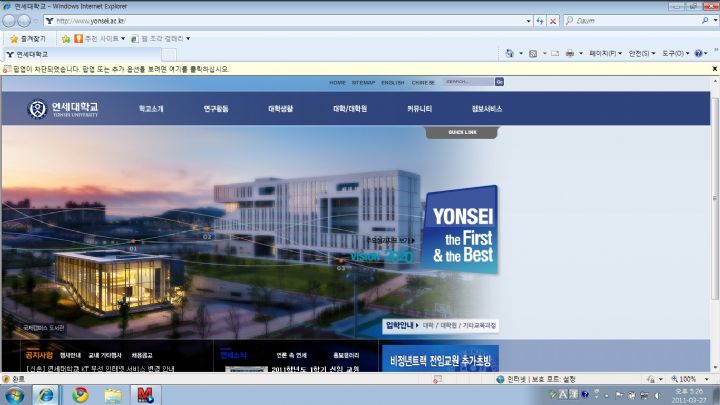
Task: Expand the 웹 조각 갤러리 web slice dropdown
Action: pos(188,39)
